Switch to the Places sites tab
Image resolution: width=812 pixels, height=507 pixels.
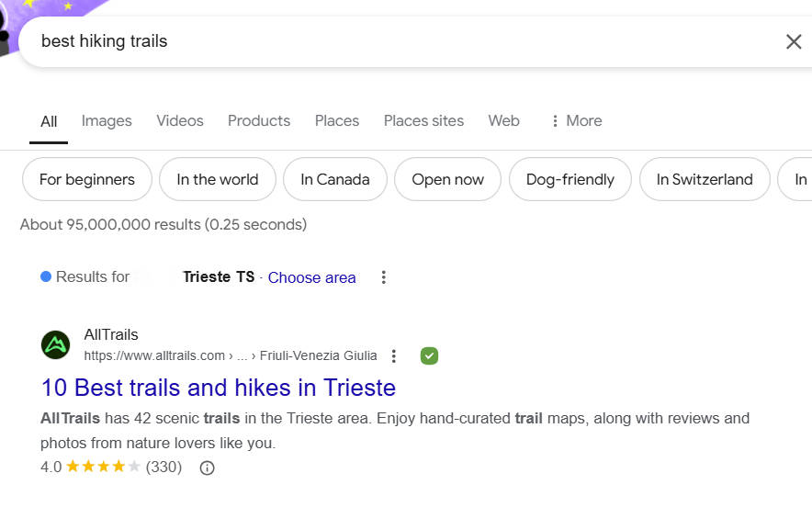(423, 120)
